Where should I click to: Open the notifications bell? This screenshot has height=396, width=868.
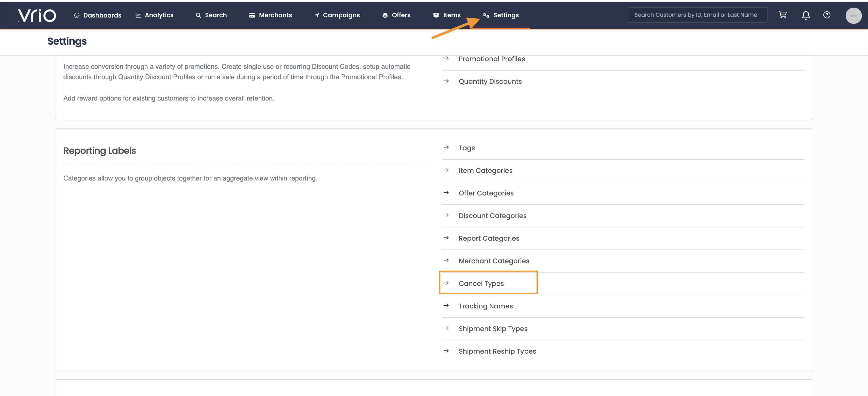coord(806,15)
